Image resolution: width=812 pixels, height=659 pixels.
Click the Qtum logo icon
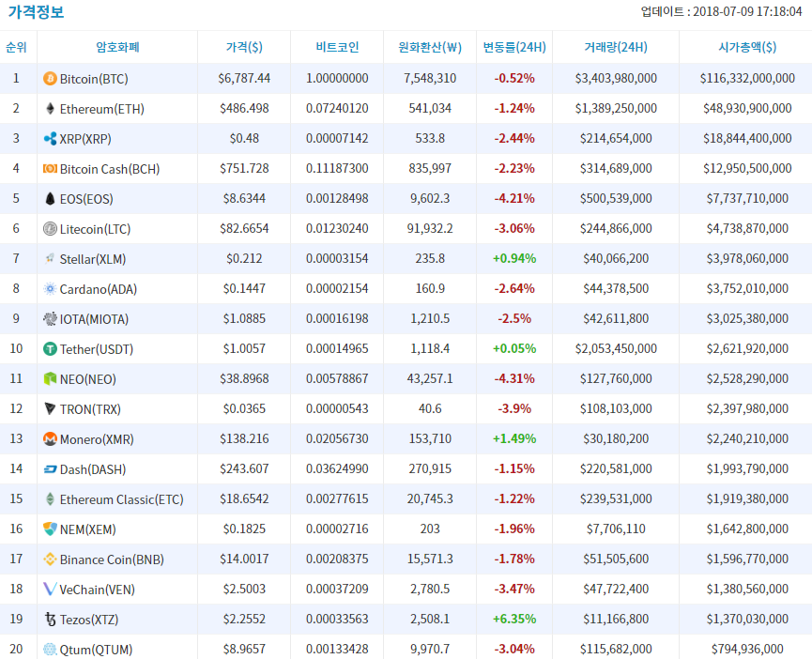tap(50, 650)
